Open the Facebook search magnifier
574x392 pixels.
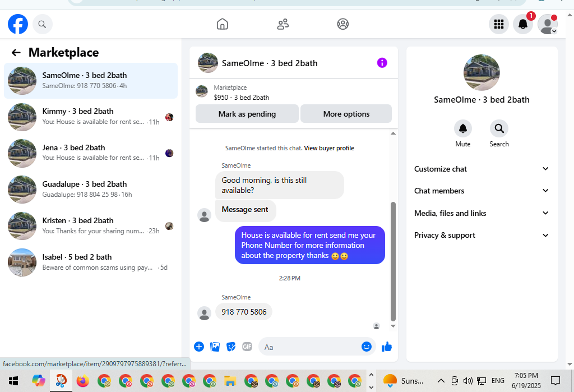coord(43,24)
